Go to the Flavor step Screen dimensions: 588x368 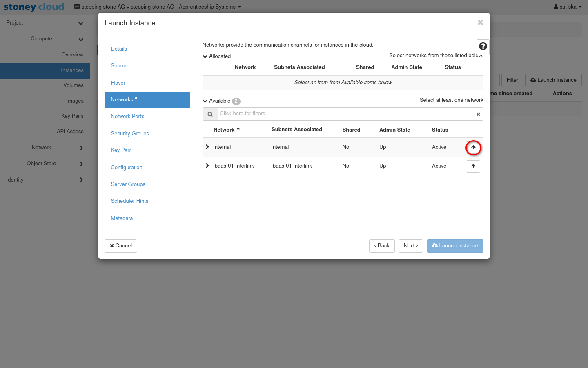(118, 83)
